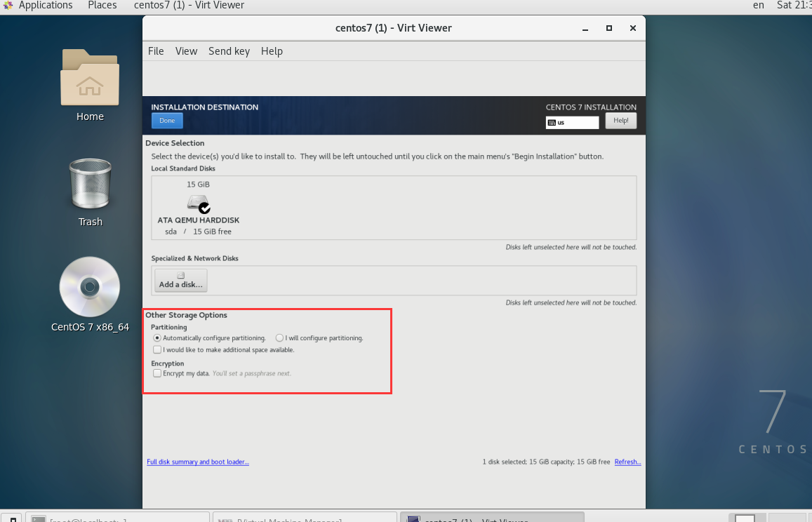Click the keyboard layout icon beside 'us'
The width and height of the screenshot is (812, 522).
coord(552,123)
